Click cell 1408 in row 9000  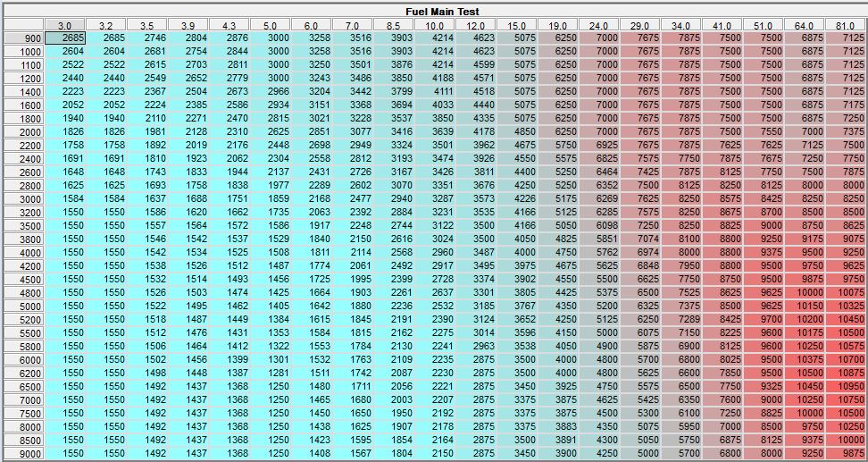[x=311, y=453]
